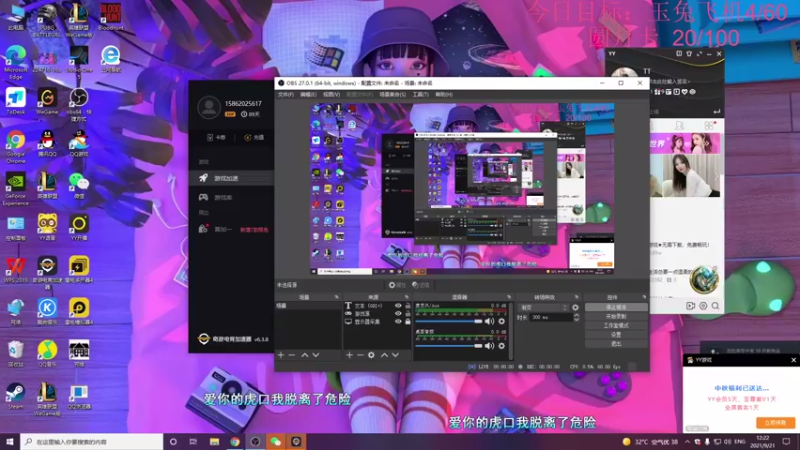
Task: Click the Exit (退出) button in OBS controls
Action: pyautogui.click(x=616, y=344)
